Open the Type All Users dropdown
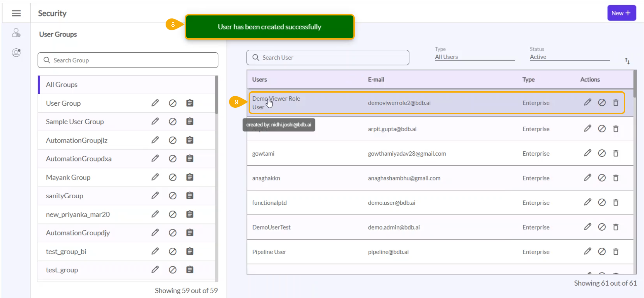644x298 pixels. click(x=474, y=57)
